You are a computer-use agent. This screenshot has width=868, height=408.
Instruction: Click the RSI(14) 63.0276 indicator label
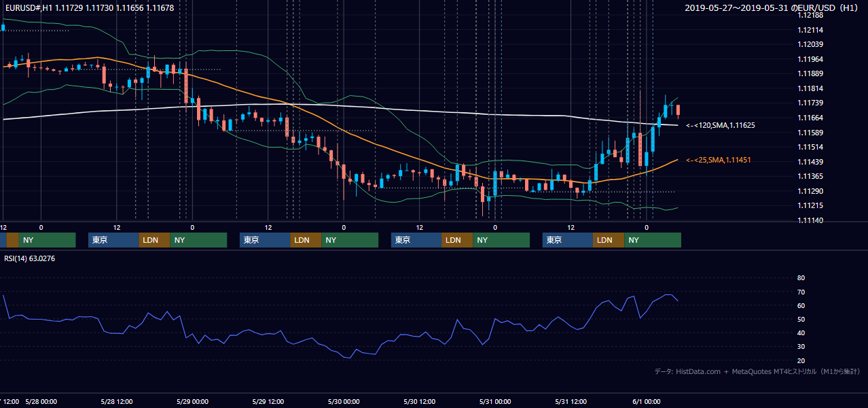[x=30, y=258]
